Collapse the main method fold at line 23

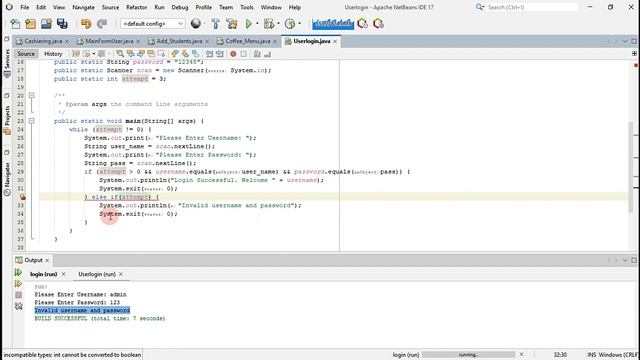(31, 121)
